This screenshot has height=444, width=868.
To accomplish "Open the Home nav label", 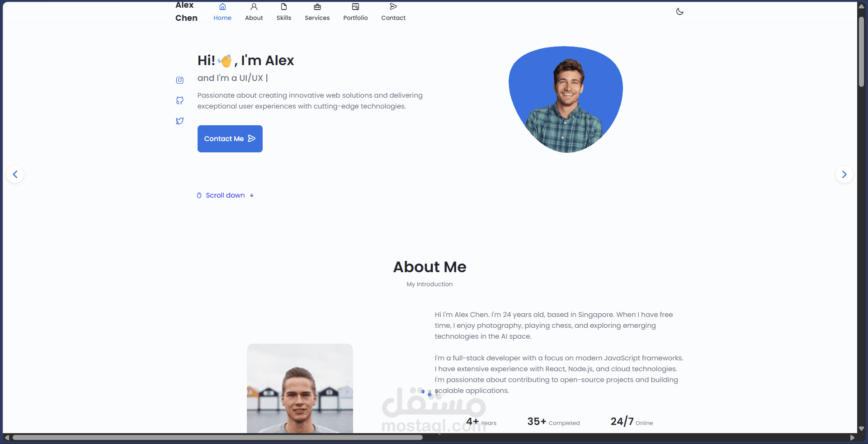I will [x=222, y=18].
